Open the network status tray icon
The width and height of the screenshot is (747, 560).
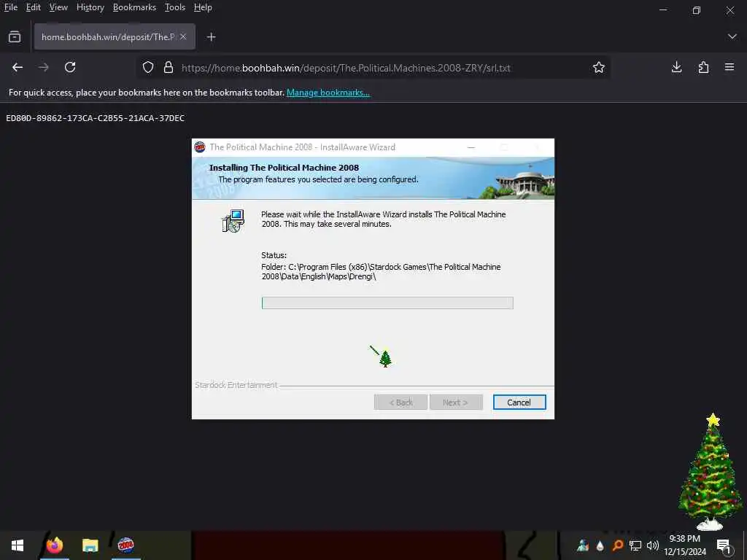[x=635, y=545]
